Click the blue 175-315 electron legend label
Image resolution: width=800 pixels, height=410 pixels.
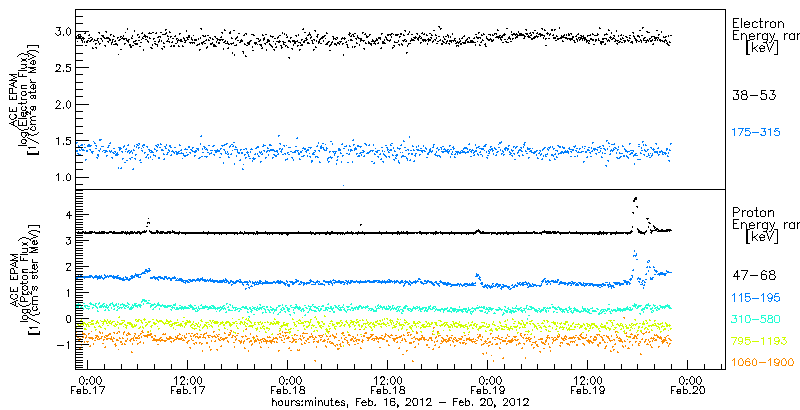[756, 133]
